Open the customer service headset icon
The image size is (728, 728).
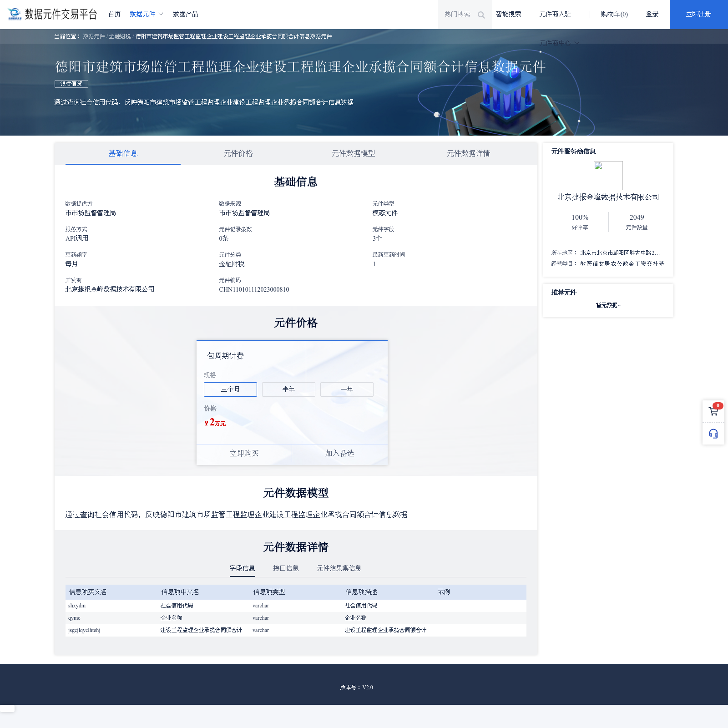[713, 434]
